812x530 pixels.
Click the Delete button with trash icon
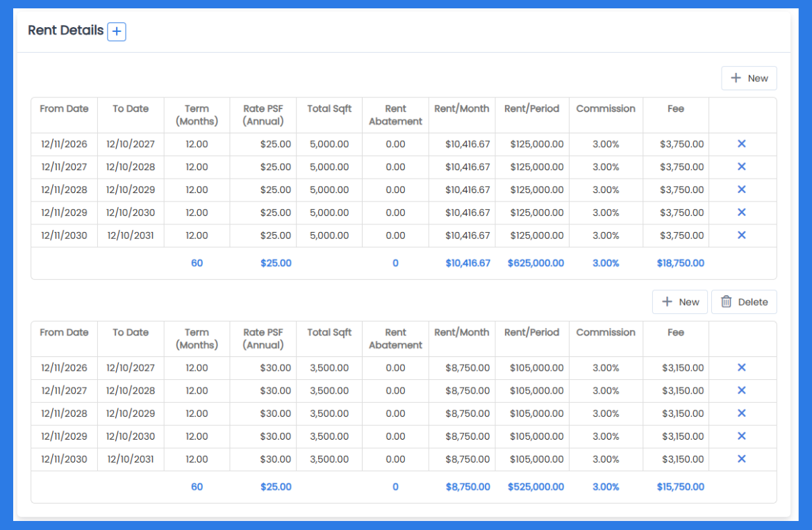[744, 302]
